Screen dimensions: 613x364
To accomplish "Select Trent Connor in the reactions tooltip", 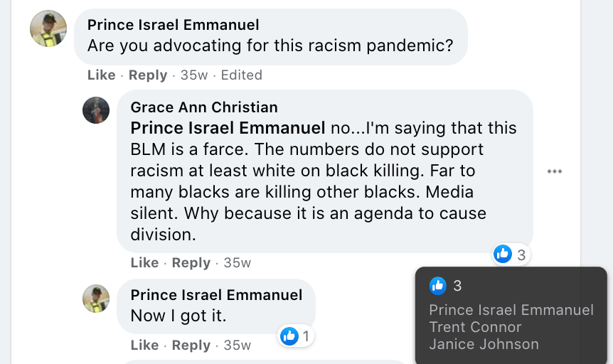I will (475, 328).
